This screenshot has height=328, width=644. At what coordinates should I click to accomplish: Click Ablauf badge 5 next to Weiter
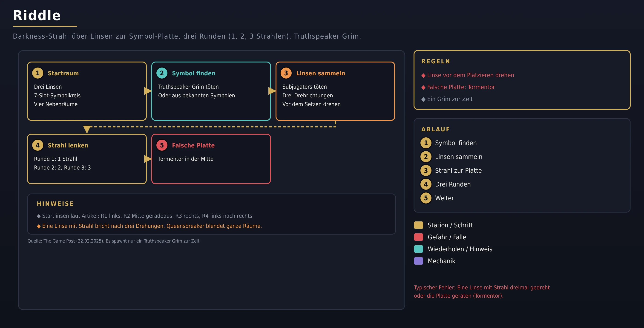(426, 198)
